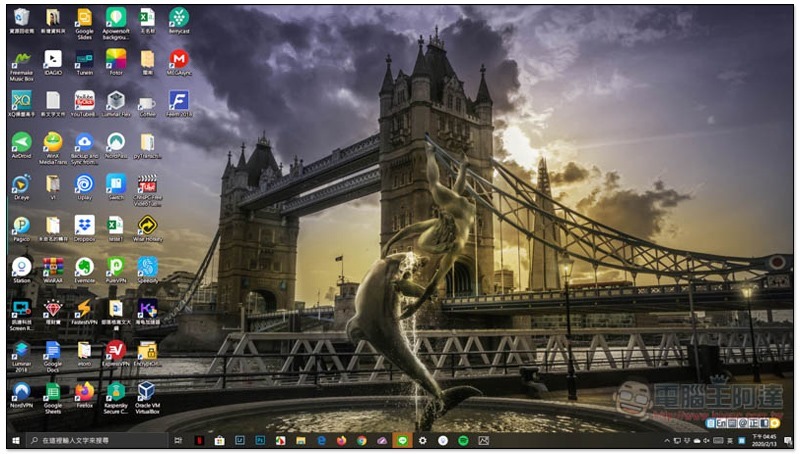Open the Dropbox desktop shortcut
Image resolution: width=800 pixels, height=454 pixels.
pos(84,229)
